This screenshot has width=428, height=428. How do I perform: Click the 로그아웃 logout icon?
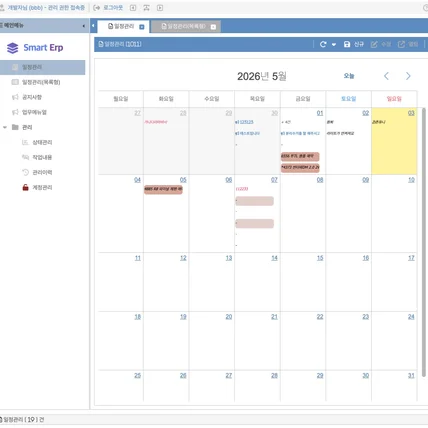[x=96, y=8]
